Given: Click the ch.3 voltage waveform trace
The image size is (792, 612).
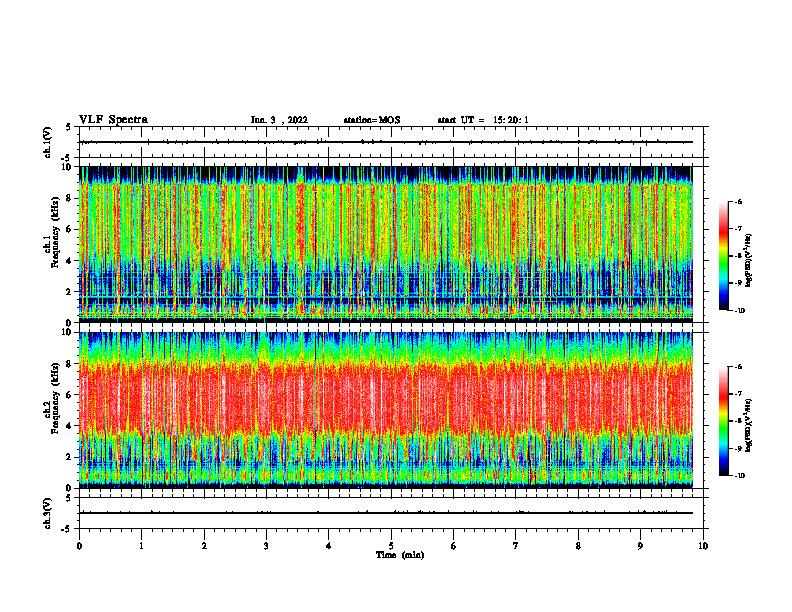Looking at the screenshot, I should (x=386, y=513).
